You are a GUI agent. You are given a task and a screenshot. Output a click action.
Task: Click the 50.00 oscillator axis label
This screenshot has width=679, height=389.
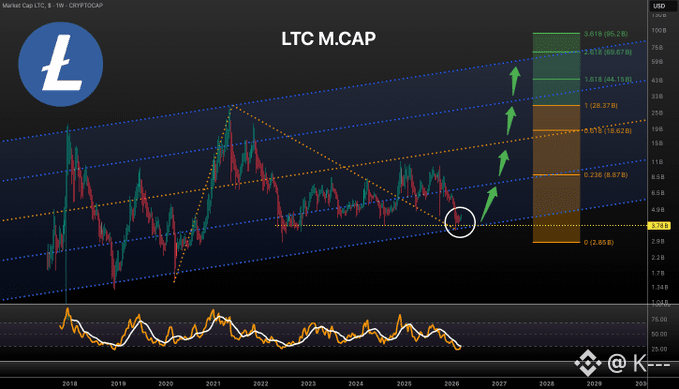click(x=659, y=334)
